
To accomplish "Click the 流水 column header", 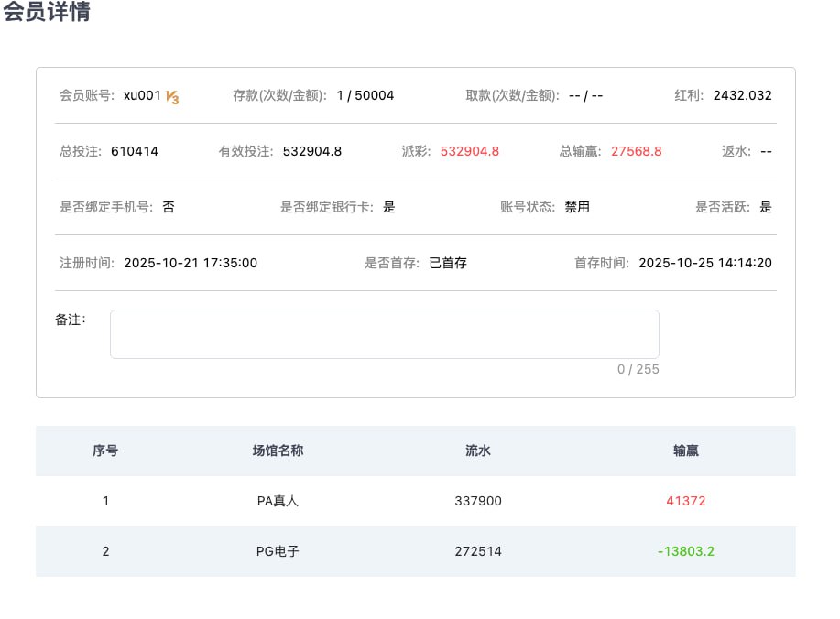I will pyautogui.click(x=477, y=451).
